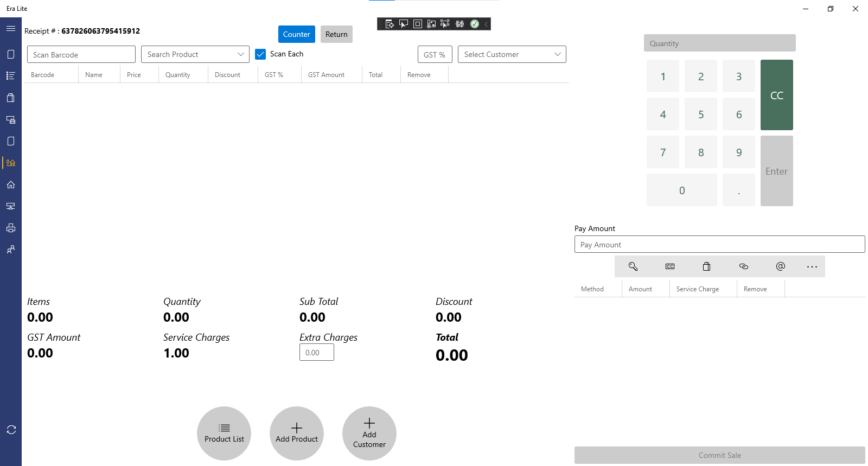
Task: Open the hamburger navigation menu
Action: 11,28
